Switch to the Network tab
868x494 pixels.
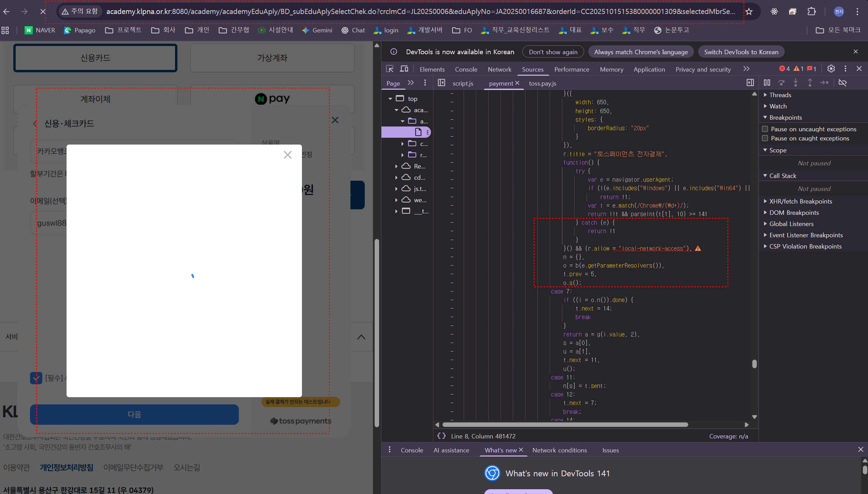[499, 69]
